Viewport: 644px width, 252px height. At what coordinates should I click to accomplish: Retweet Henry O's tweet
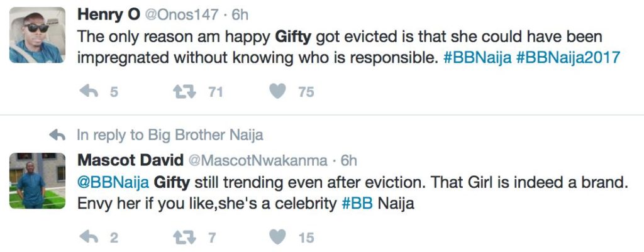click(x=184, y=92)
